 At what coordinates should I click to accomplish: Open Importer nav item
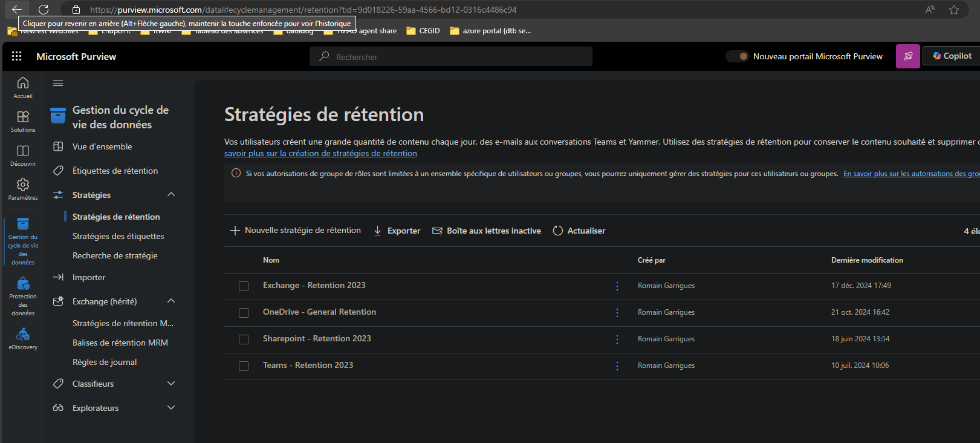pos(89,277)
